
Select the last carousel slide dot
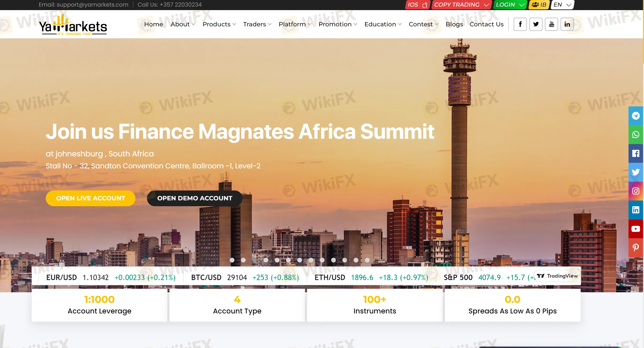point(367,260)
